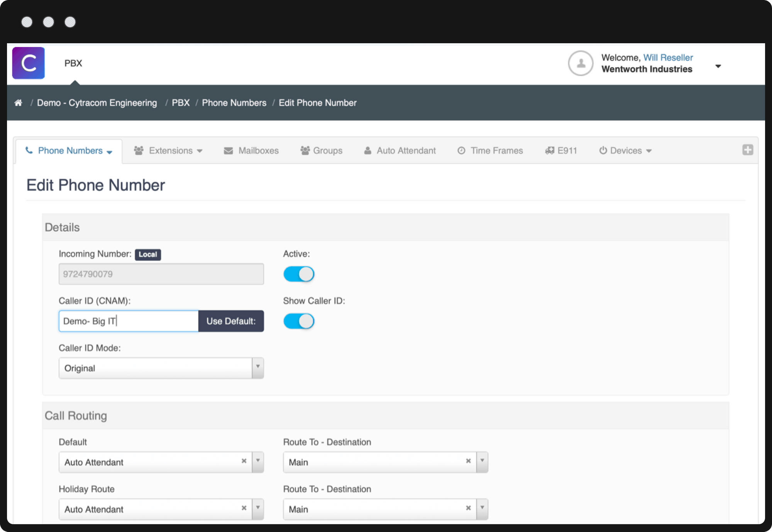
Task: Disable the Show Caller ID switch
Action: coord(299,321)
